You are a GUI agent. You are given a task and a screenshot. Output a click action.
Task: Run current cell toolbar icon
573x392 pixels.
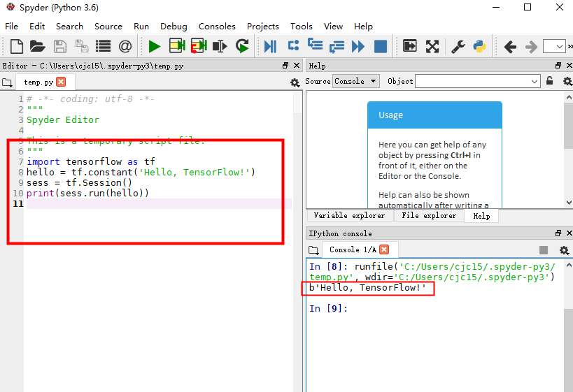[x=177, y=46]
